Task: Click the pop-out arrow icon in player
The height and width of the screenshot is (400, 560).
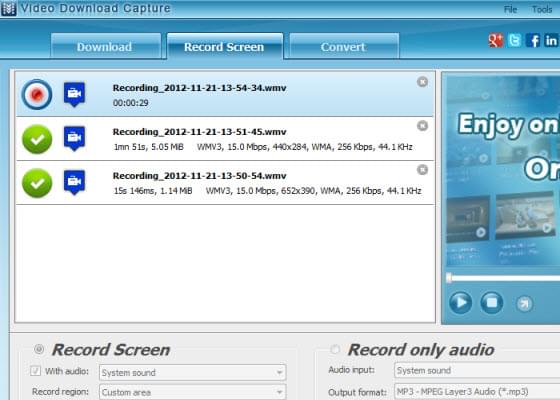Action: coord(524,304)
